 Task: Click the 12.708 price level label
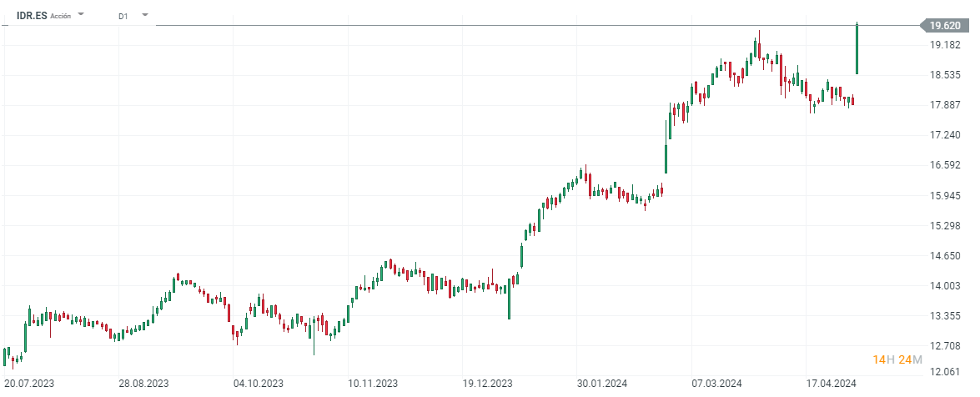click(944, 345)
